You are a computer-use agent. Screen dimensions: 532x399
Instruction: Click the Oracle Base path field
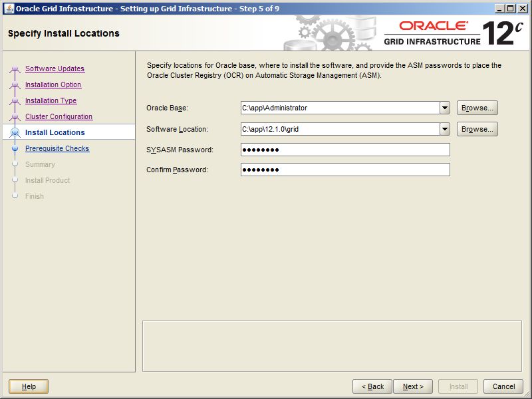pyautogui.click(x=340, y=108)
